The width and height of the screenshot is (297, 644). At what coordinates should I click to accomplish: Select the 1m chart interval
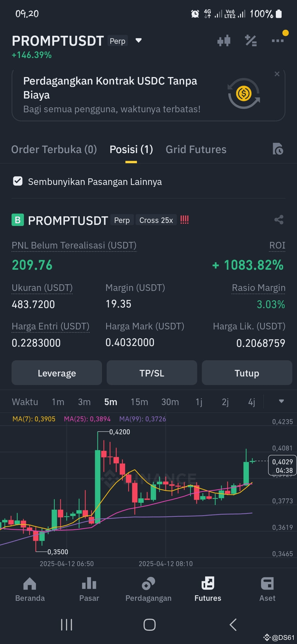58,402
